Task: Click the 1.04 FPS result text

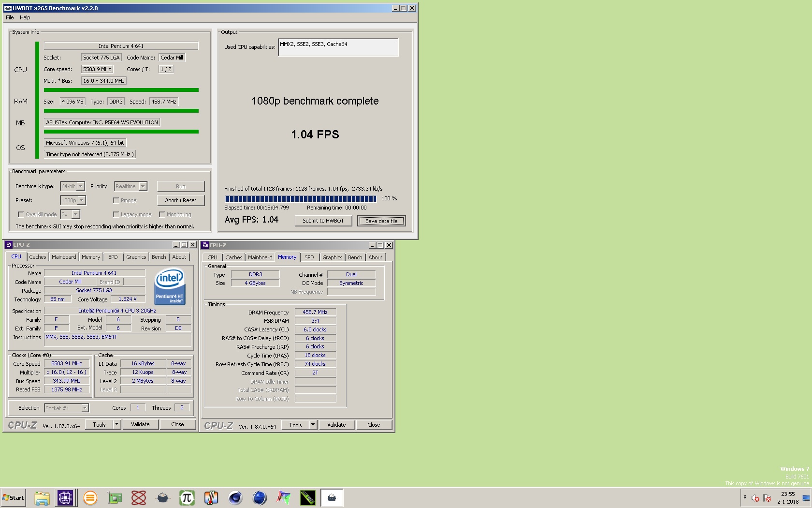Action: point(315,134)
